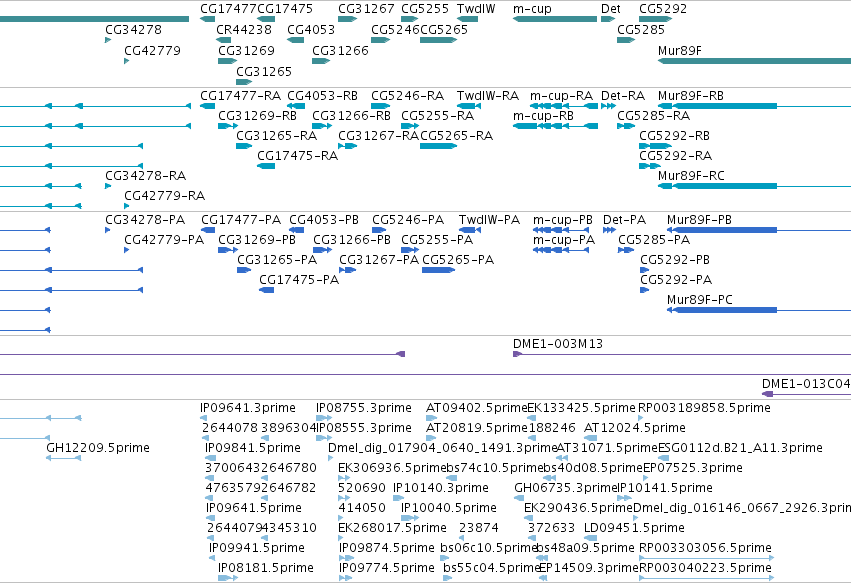Click the CG34278 gene label

pyautogui.click(x=134, y=29)
